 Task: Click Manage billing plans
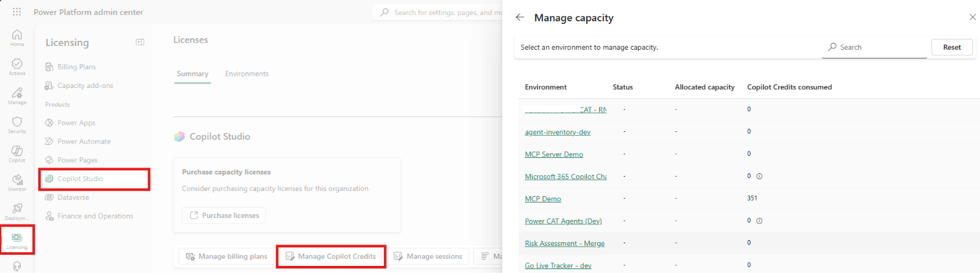[x=226, y=257]
